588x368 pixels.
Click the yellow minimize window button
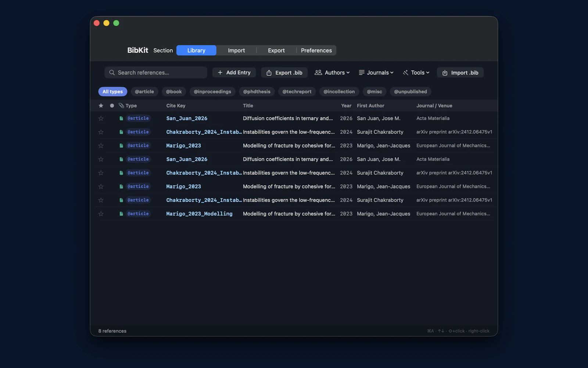[106, 23]
